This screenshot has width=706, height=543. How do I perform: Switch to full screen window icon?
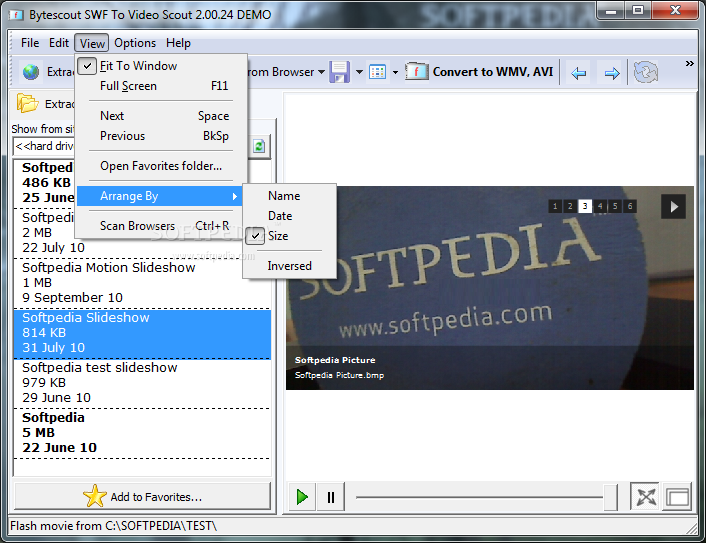pos(677,497)
